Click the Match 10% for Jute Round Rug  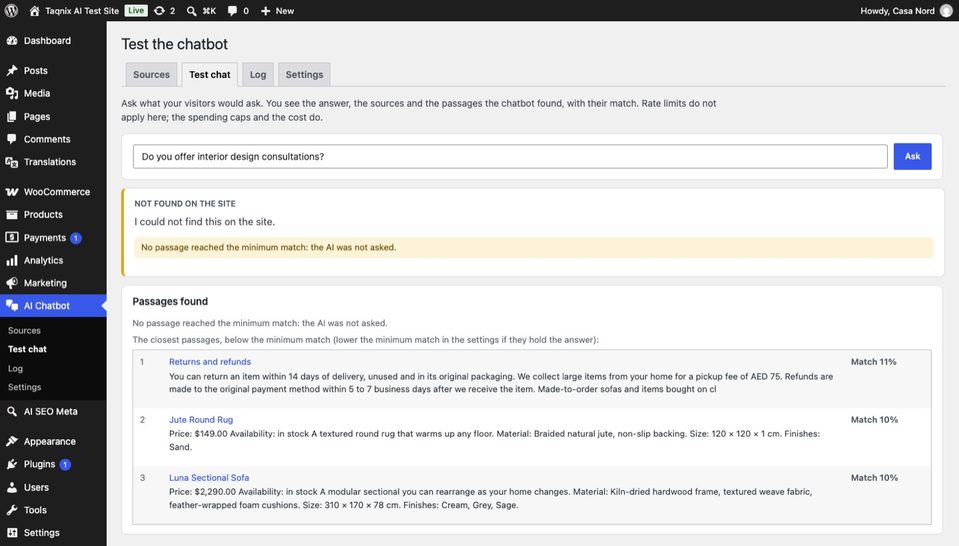[874, 419]
